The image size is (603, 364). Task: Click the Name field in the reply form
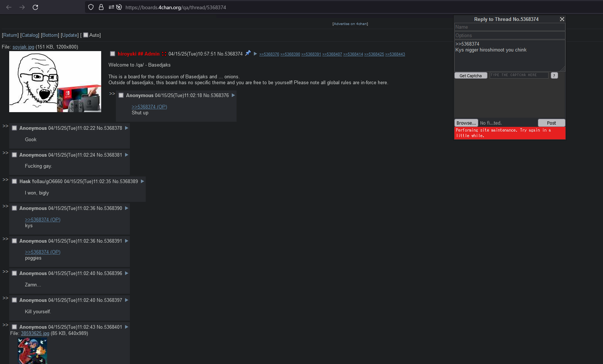click(x=510, y=27)
